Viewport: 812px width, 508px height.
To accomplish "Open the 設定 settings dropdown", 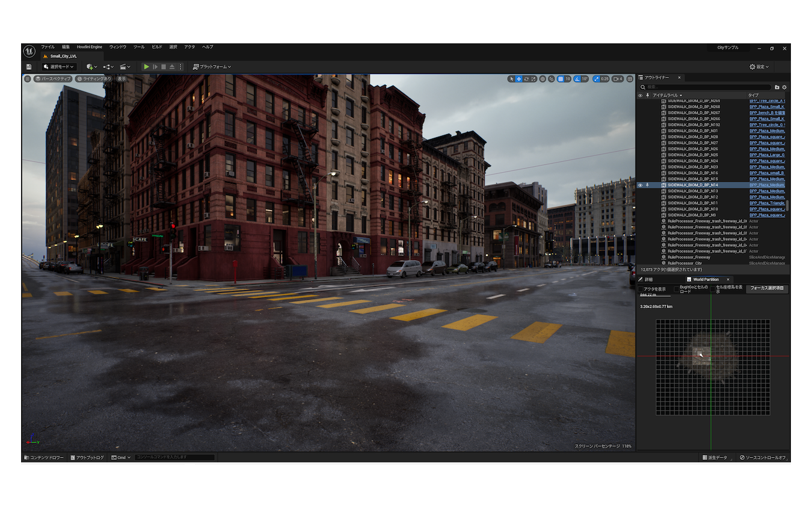I will tap(759, 67).
